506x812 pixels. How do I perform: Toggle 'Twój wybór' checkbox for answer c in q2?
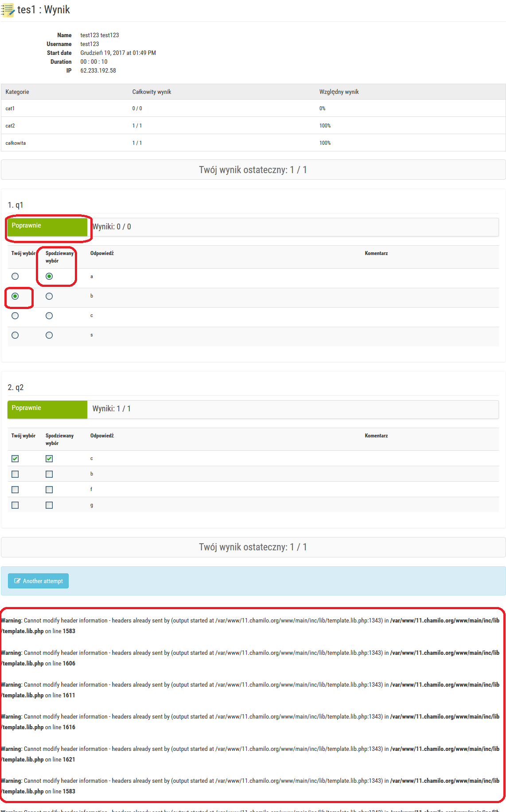tap(15, 459)
